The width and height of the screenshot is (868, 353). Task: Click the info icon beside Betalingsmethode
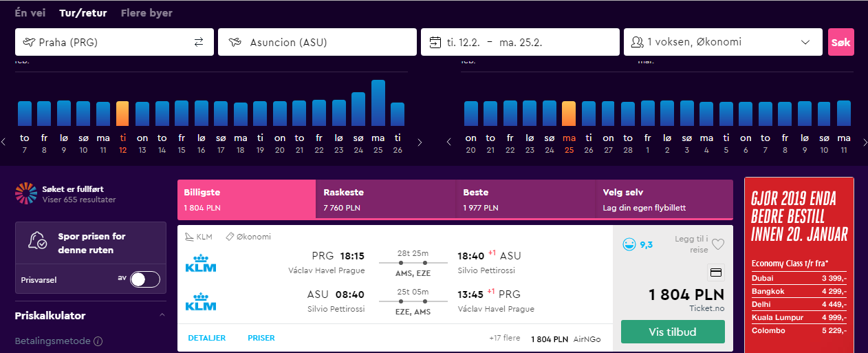tap(98, 341)
